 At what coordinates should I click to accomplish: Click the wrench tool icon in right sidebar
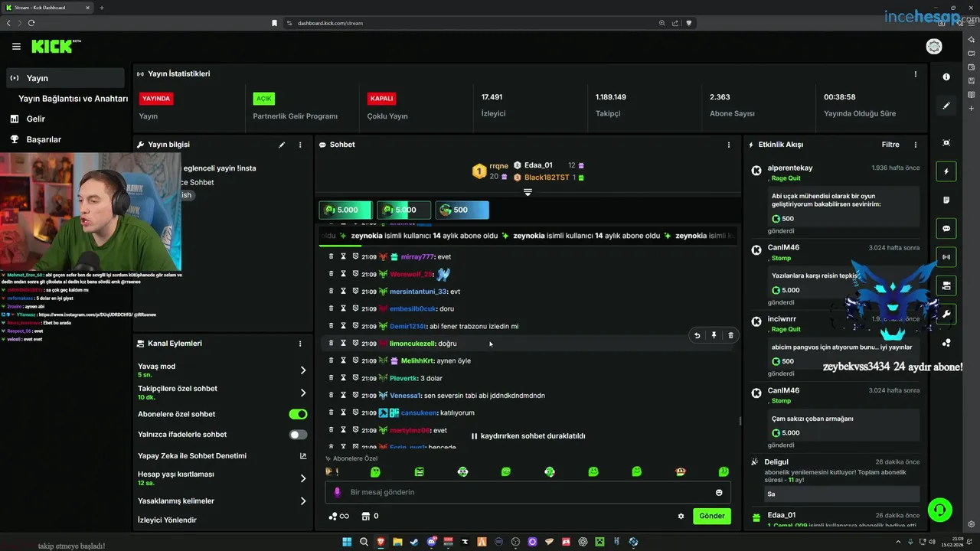[x=946, y=314]
